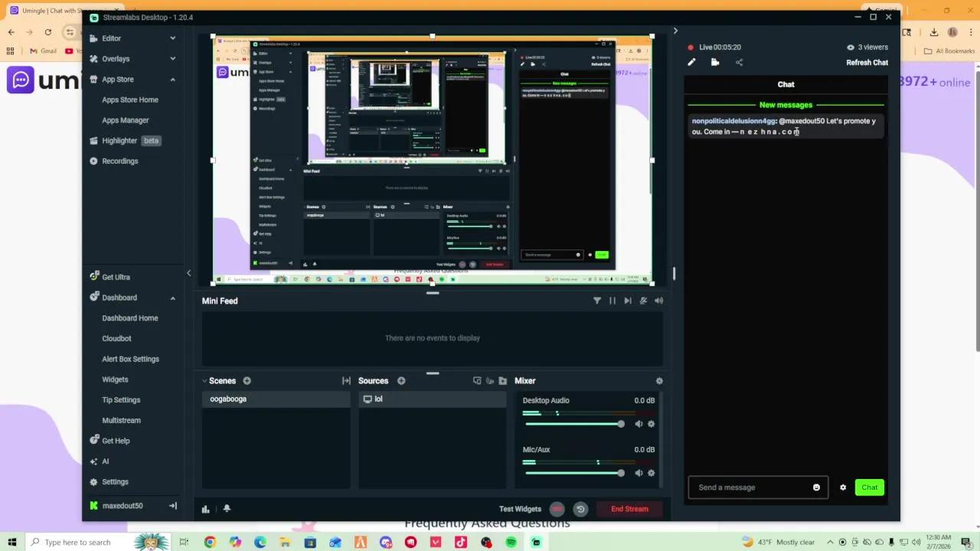This screenshot has width=980, height=551.
Task: Open Apps Manager
Action: (126, 120)
